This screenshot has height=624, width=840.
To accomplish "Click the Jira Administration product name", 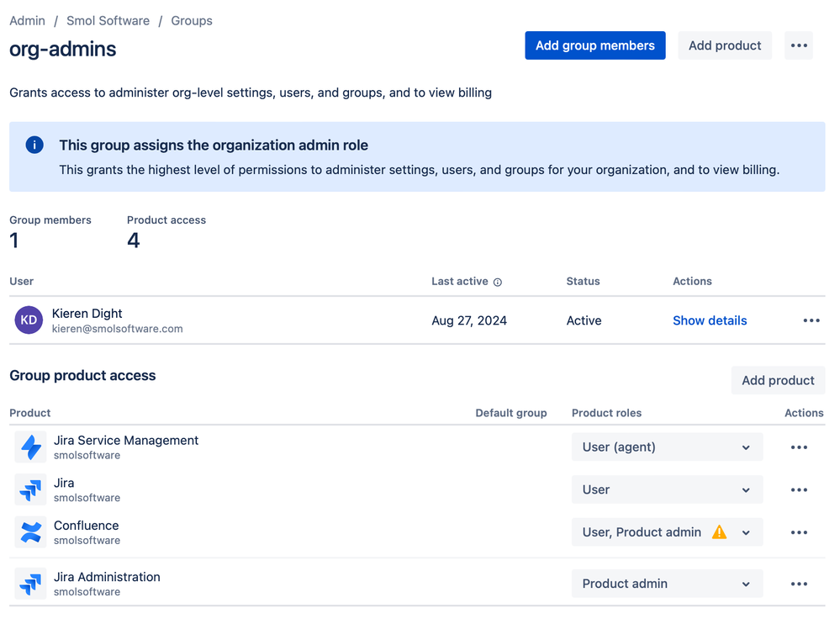I will coord(107,577).
